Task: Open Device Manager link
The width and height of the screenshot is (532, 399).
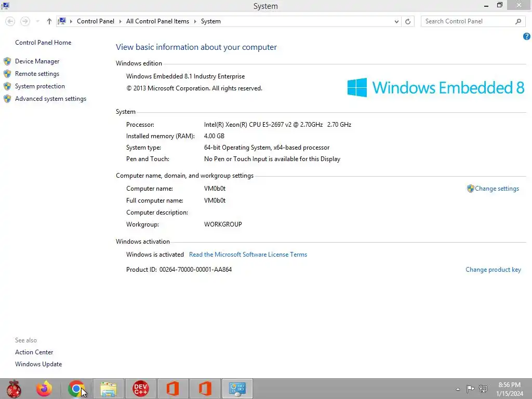Action: [x=37, y=61]
